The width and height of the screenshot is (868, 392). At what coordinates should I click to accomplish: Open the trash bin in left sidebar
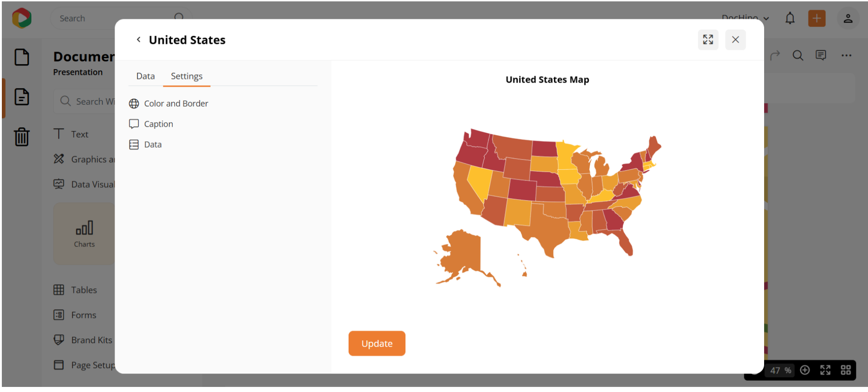pos(22,137)
